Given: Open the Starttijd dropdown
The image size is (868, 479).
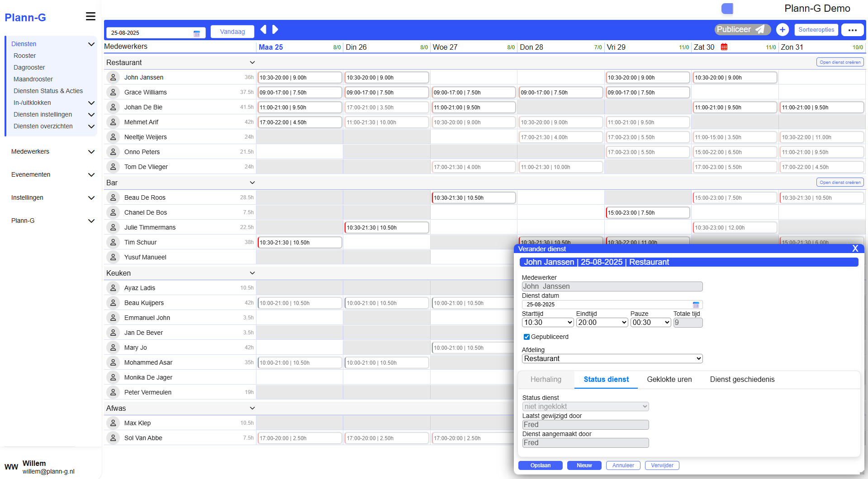Looking at the screenshot, I should pyautogui.click(x=547, y=322).
